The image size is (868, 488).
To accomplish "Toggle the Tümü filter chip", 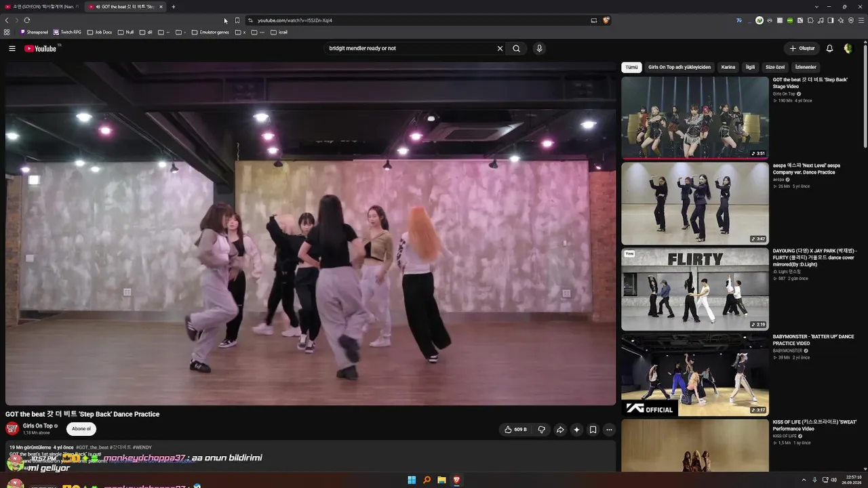I will (x=631, y=67).
